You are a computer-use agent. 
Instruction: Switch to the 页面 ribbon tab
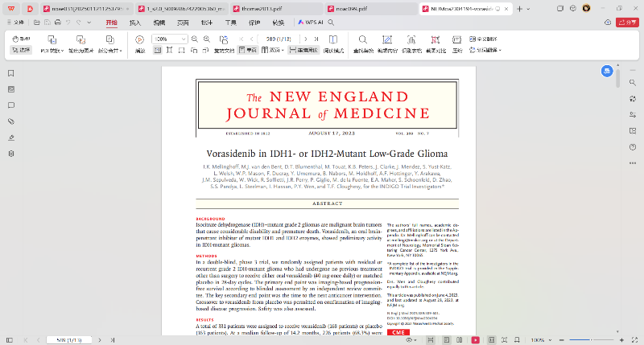click(183, 23)
